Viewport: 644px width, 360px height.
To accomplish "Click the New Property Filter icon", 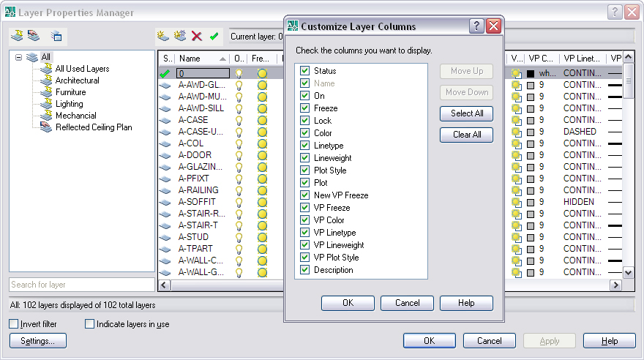I will pos(17,35).
